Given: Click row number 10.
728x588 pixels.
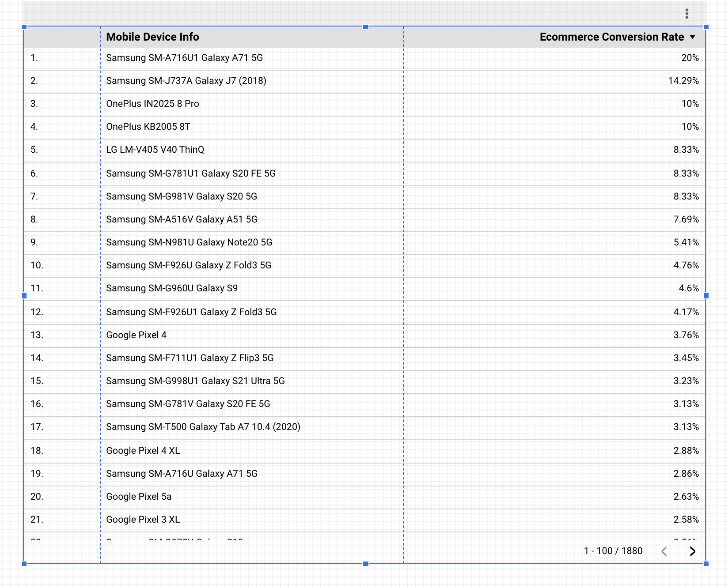Looking at the screenshot, I should pos(37,266).
